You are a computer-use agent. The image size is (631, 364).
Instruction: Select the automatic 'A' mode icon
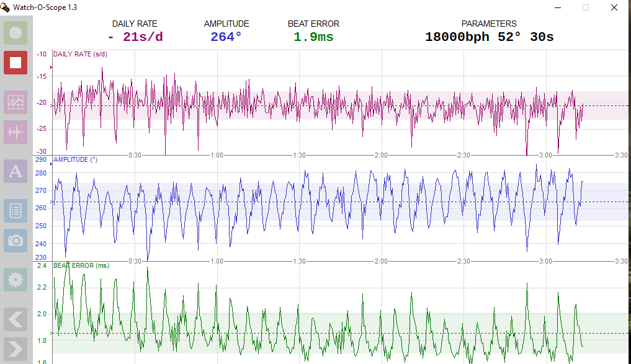click(16, 171)
